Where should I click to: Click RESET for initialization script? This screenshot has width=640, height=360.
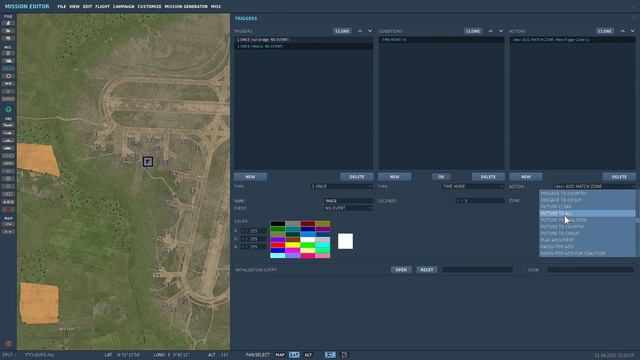(427, 270)
